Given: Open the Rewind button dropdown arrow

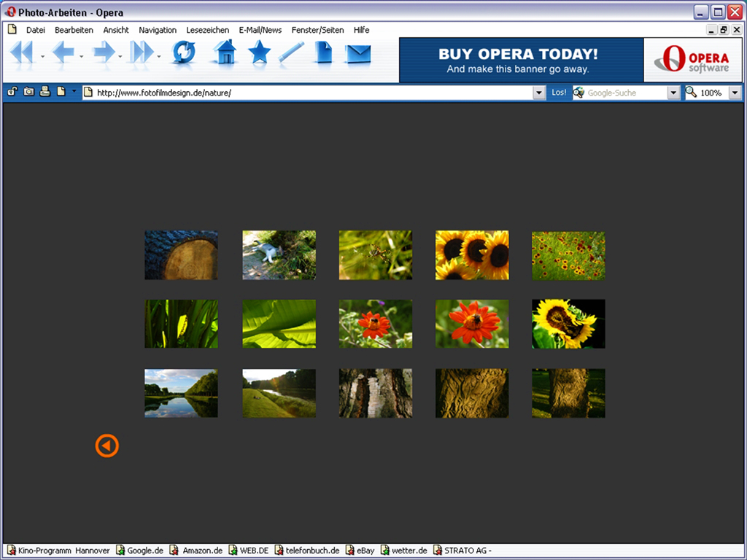Looking at the screenshot, I should [x=42, y=57].
